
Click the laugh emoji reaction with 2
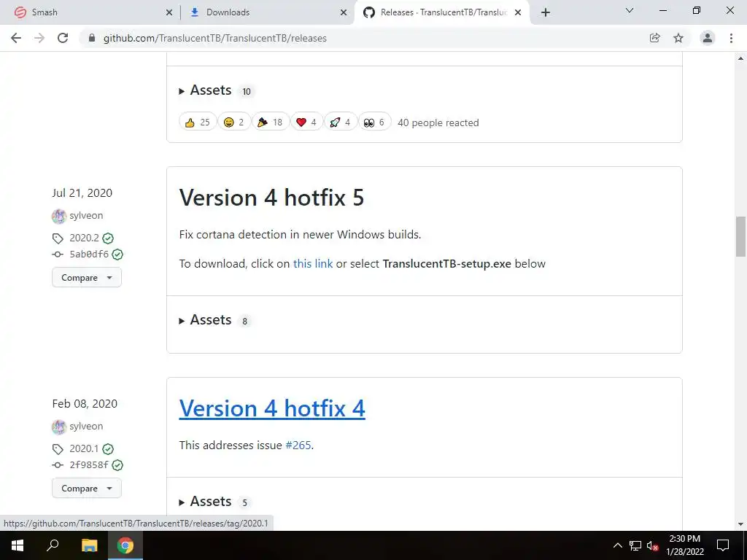coord(234,122)
